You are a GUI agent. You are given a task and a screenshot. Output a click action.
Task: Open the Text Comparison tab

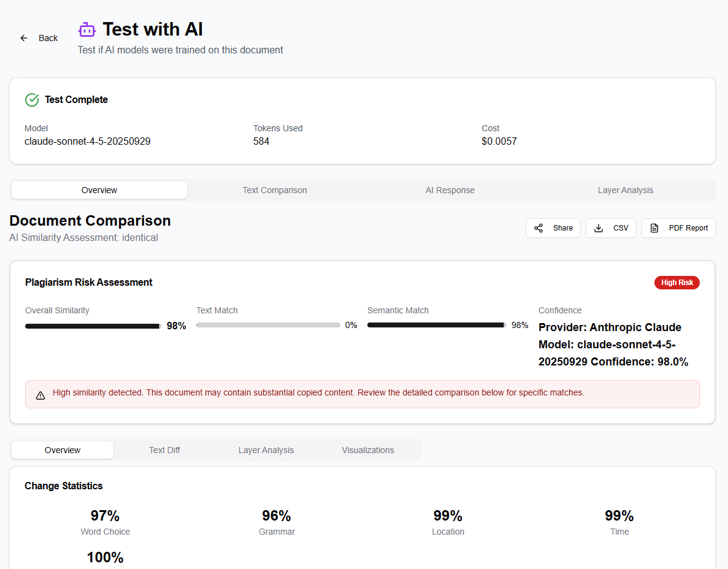tap(275, 190)
